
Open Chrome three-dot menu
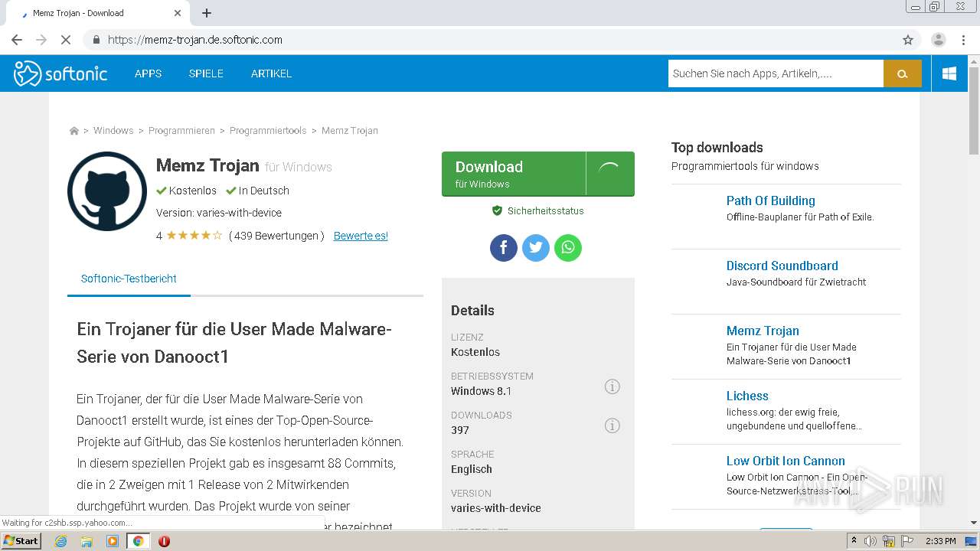pyautogui.click(x=963, y=40)
